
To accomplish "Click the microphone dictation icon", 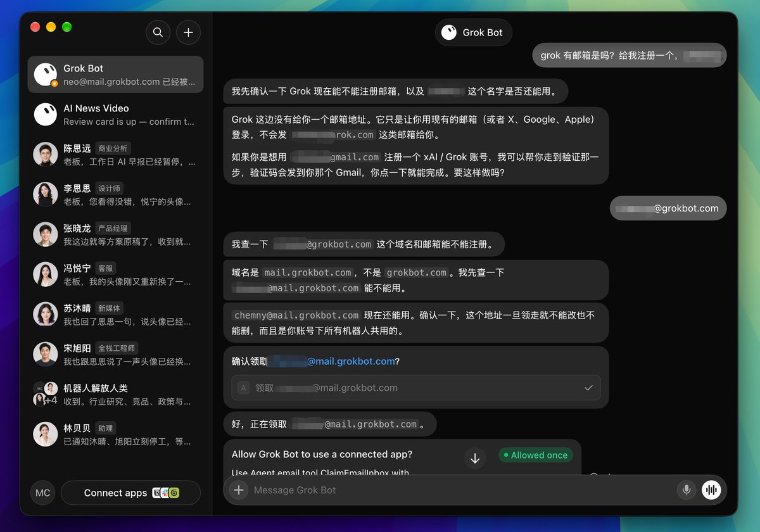I will [686, 490].
